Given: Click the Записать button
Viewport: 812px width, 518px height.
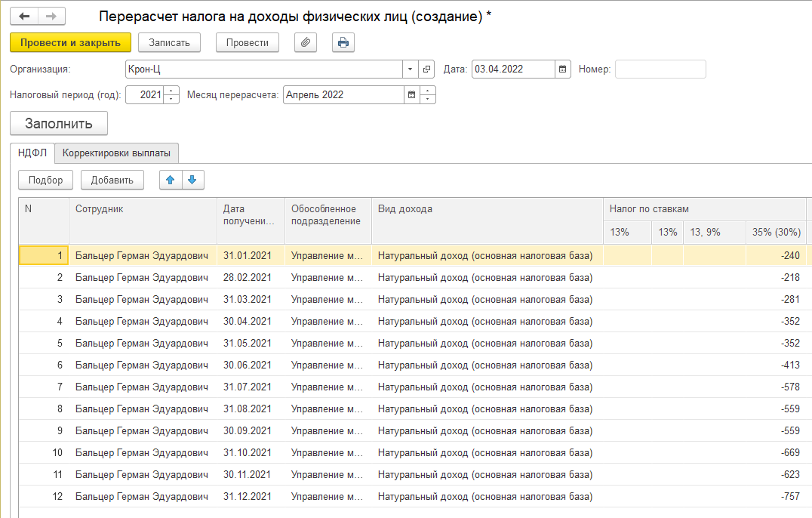Looking at the screenshot, I should [x=169, y=43].
